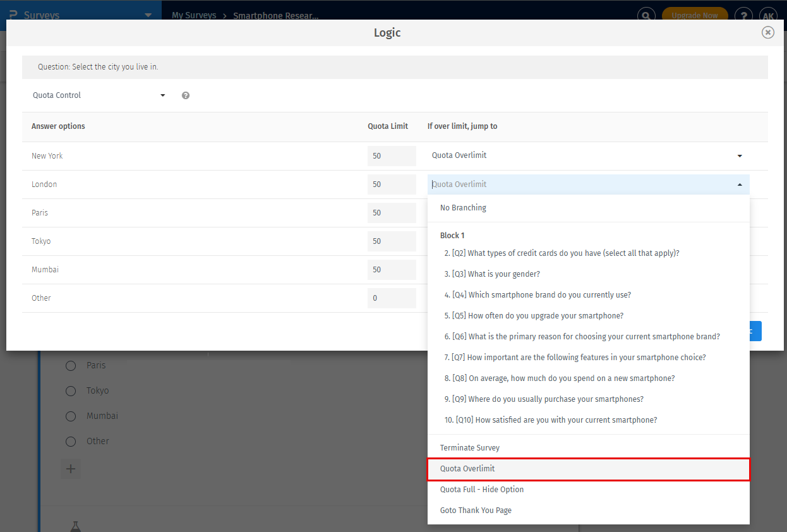Open the search icon in header
The height and width of the screenshot is (532, 787).
[x=646, y=16]
